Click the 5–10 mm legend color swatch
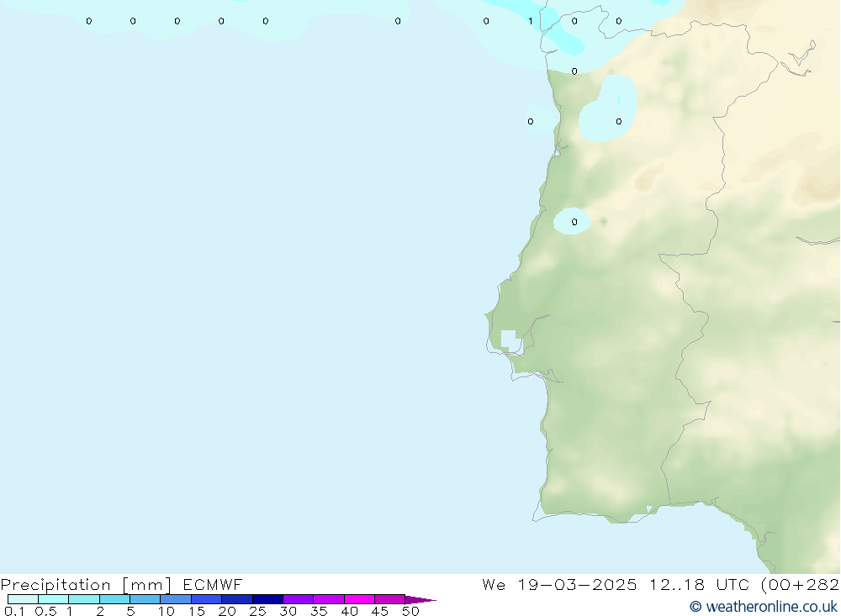 (145, 599)
